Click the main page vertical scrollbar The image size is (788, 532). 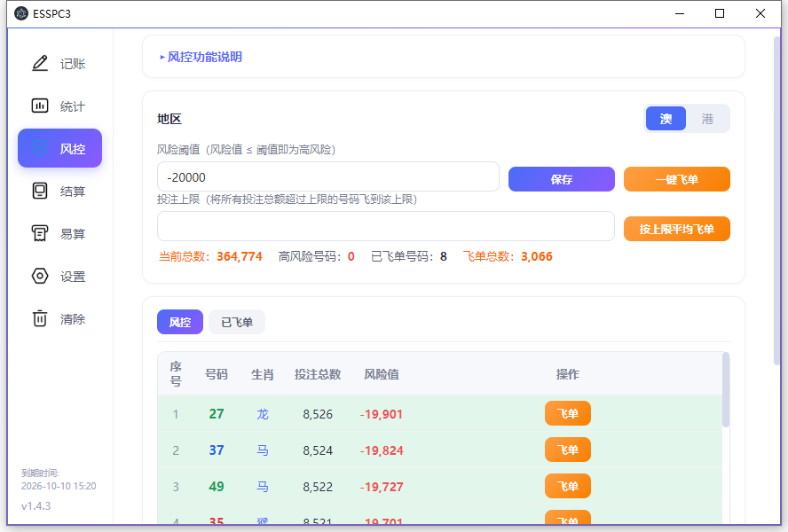pyautogui.click(x=777, y=201)
